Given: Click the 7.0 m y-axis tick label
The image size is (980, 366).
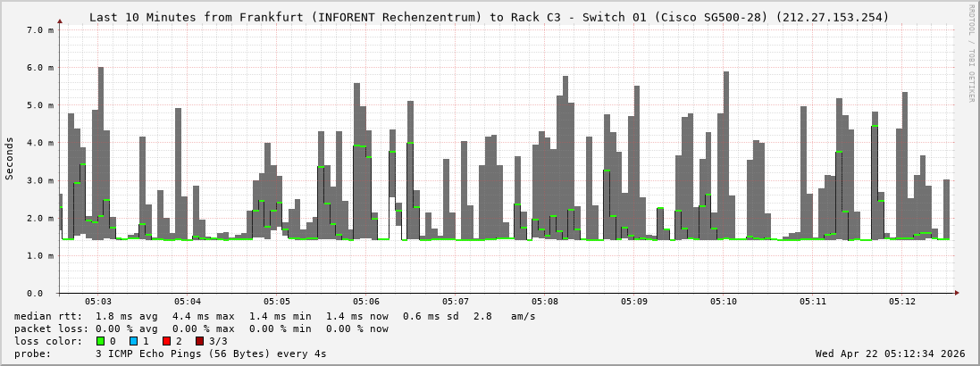Looking at the screenshot, I should pyautogui.click(x=40, y=30).
